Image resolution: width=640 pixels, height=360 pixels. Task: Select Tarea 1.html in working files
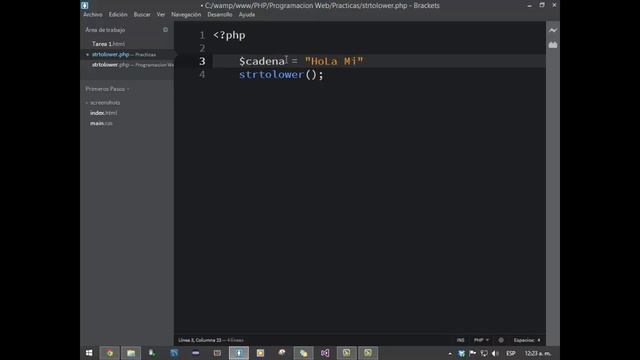click(108, 44)
